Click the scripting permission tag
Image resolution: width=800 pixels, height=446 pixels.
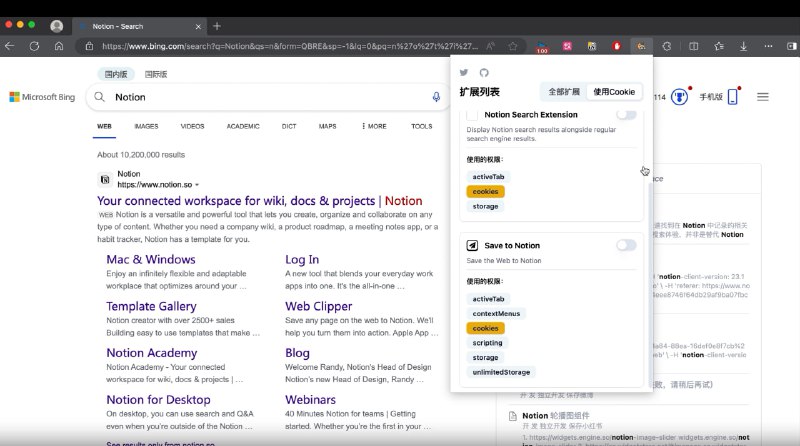(x=487, y=343)
